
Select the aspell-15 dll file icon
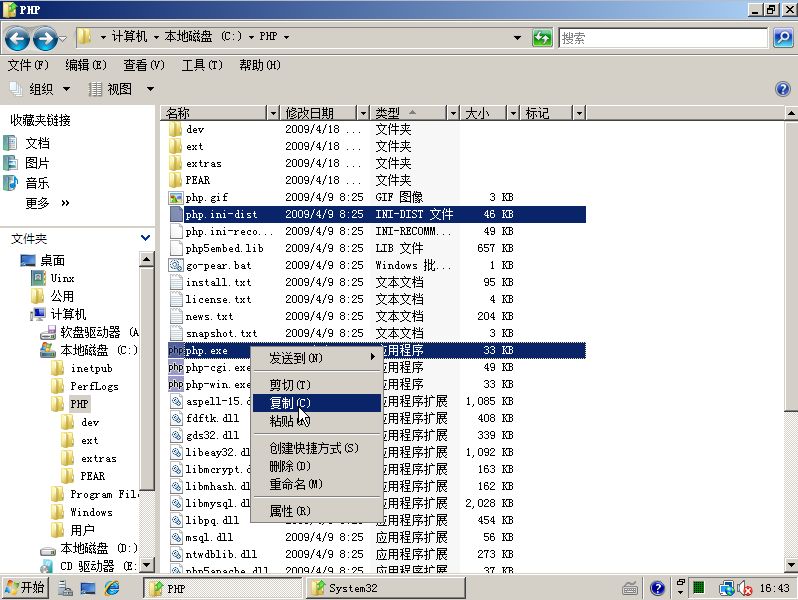click(x=175, y=402)
